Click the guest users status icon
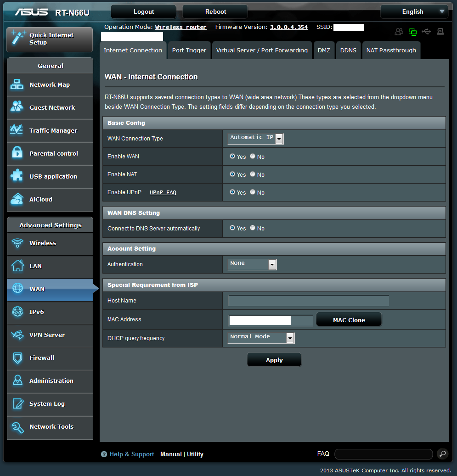The image size is (457, 476). 399,32
